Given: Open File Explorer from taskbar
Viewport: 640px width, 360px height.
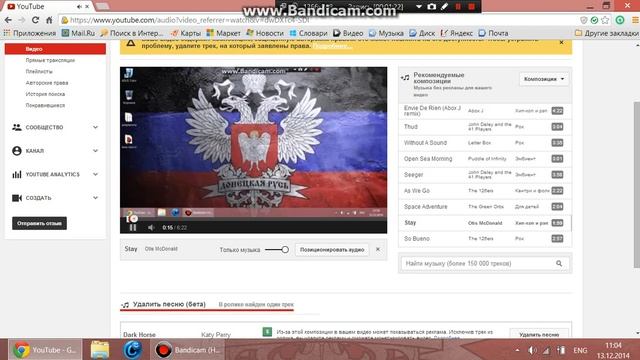Looking at the screenshot, I should 100,350.
